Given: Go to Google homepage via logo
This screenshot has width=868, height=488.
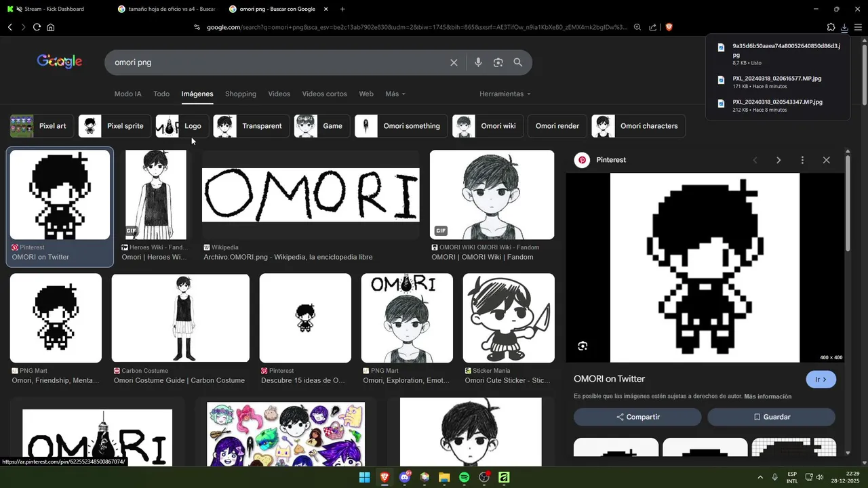Looking at the screenshot, I should click(60, 61).
